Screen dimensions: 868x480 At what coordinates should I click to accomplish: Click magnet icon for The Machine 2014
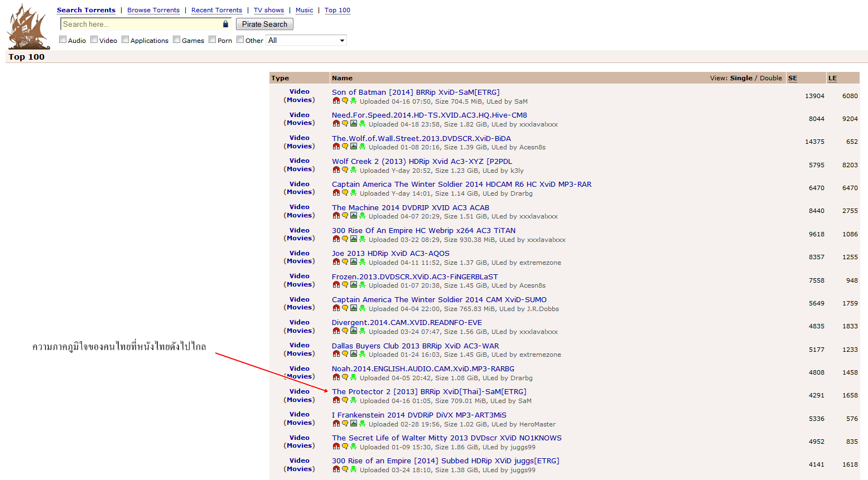coord(336,216)
